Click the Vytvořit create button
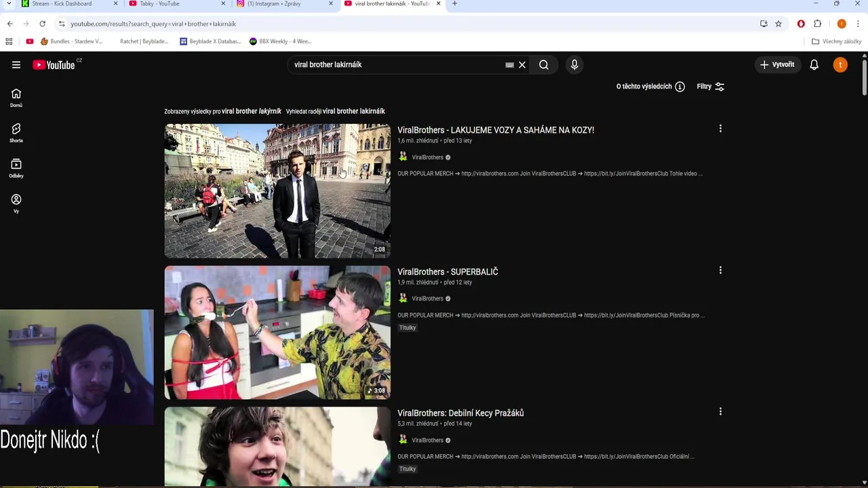This screenshot has height=488, width=868. click(777, 64)
